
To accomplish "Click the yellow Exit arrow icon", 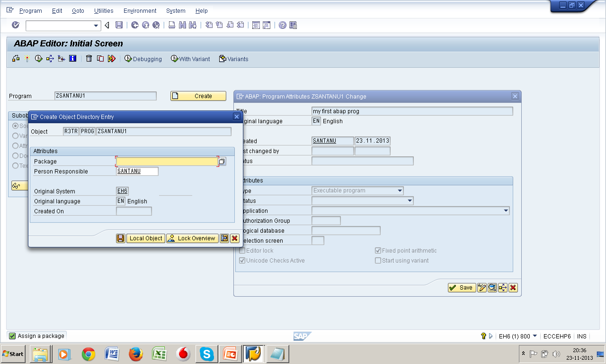I will 145,25.
